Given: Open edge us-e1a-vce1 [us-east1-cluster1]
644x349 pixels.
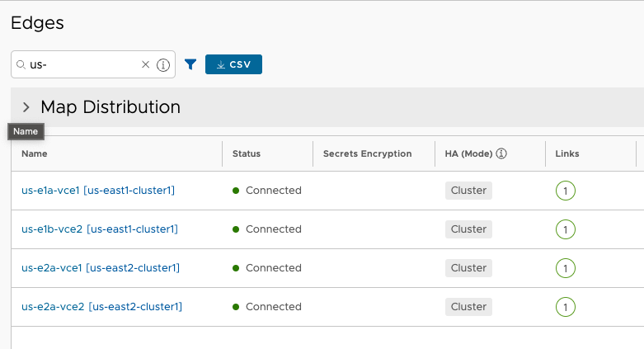Looking at the screenshot, I should [98, 191].
